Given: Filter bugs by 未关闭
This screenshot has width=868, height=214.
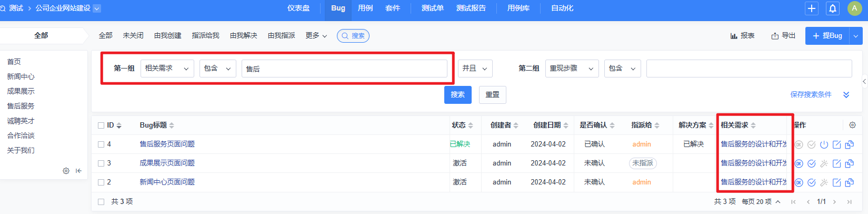Looking at the screenshot, I should (x=133, y=36).
